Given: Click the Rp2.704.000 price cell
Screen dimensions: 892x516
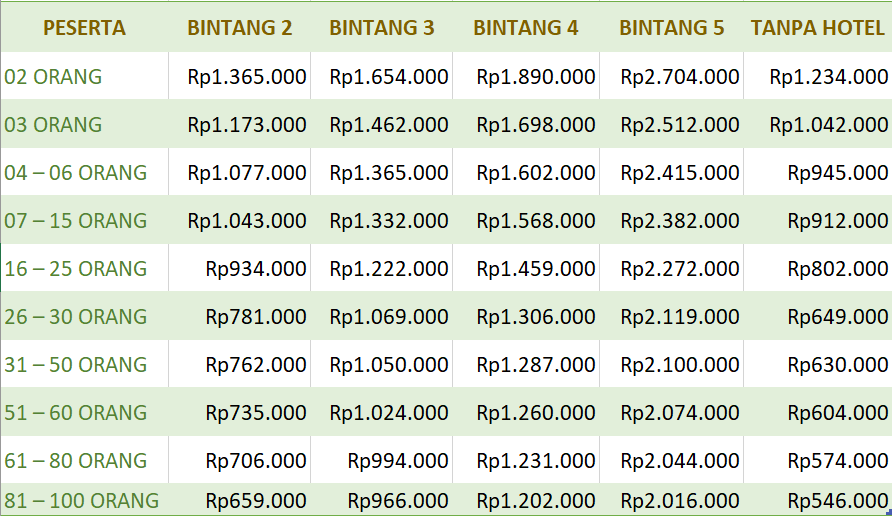Looking at the screenshot, I should [x=680, y=76].
